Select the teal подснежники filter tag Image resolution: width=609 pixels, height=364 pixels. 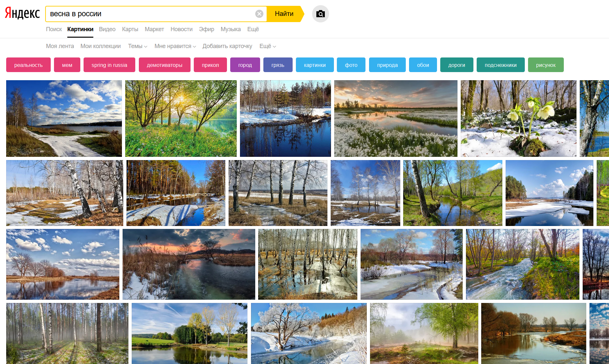point(500,65)
